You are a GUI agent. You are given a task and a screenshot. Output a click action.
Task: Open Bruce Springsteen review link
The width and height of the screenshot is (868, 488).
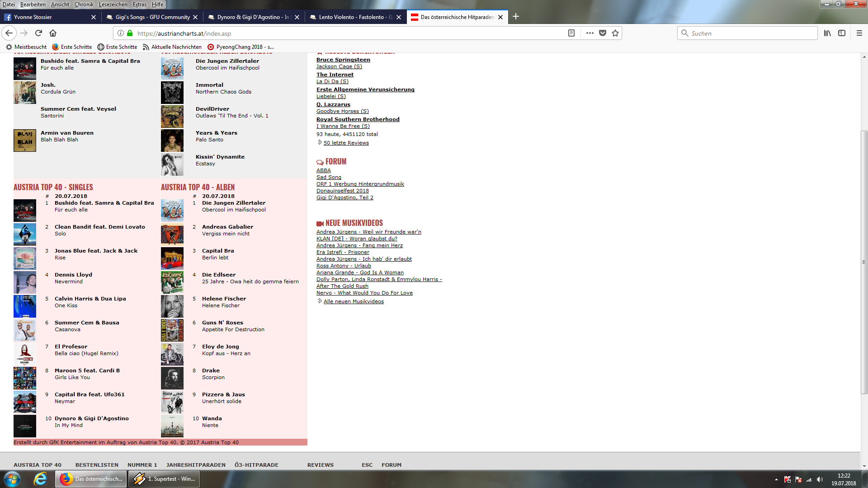tap(343, 60)
